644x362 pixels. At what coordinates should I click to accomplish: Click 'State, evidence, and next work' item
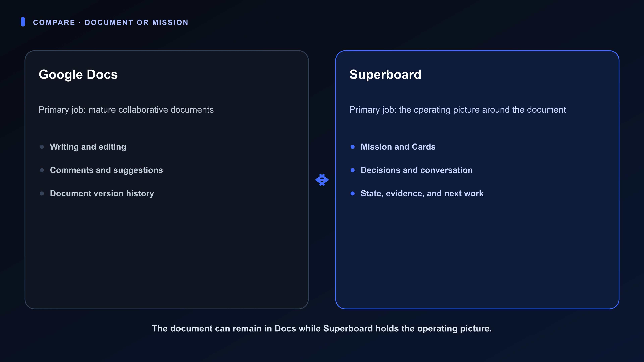[422, 194]
